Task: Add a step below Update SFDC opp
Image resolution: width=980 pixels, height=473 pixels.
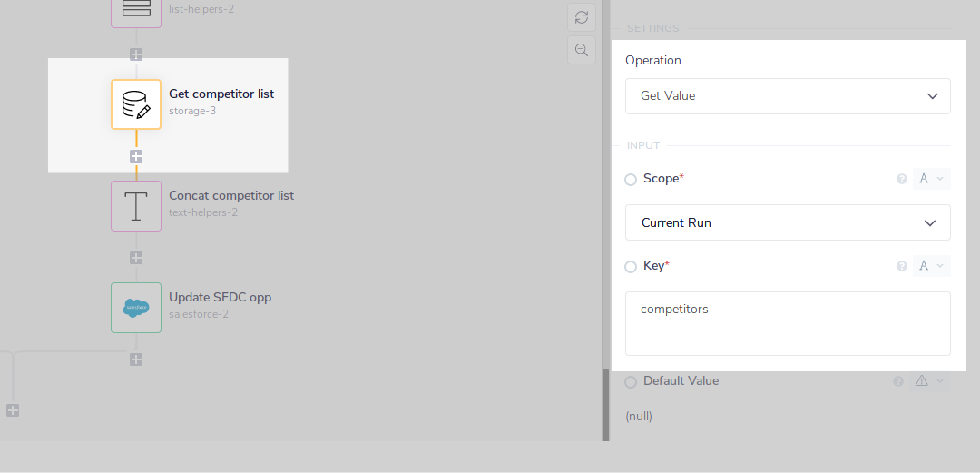Action: click(x=136, y=360)
